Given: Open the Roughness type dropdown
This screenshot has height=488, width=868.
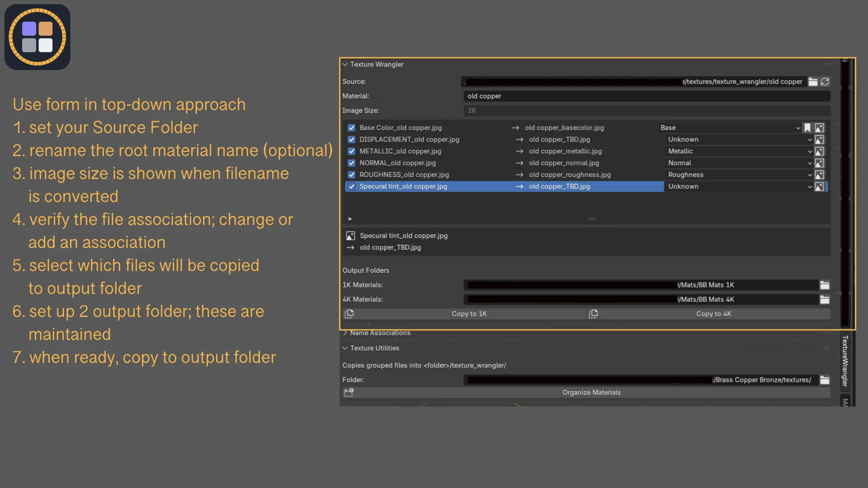Looking at the screenshot, I should point(739,175).
